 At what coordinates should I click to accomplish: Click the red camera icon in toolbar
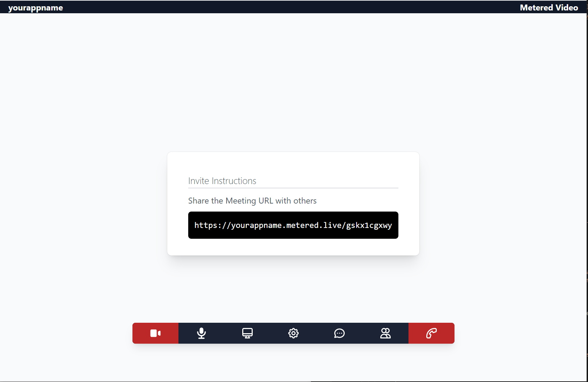tap(155, 333)
